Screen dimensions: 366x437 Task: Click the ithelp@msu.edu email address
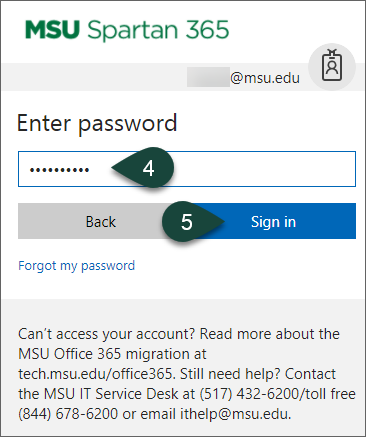tap(234, 414)
